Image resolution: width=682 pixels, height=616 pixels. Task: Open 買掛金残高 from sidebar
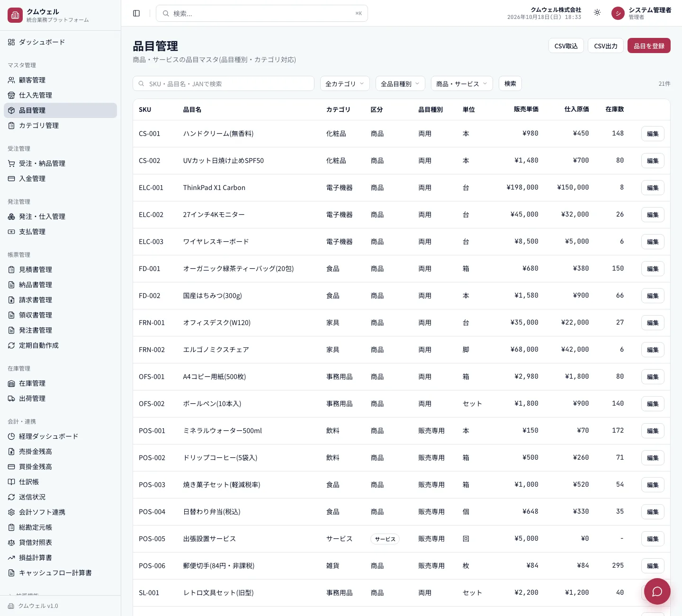tap(60, 467)
